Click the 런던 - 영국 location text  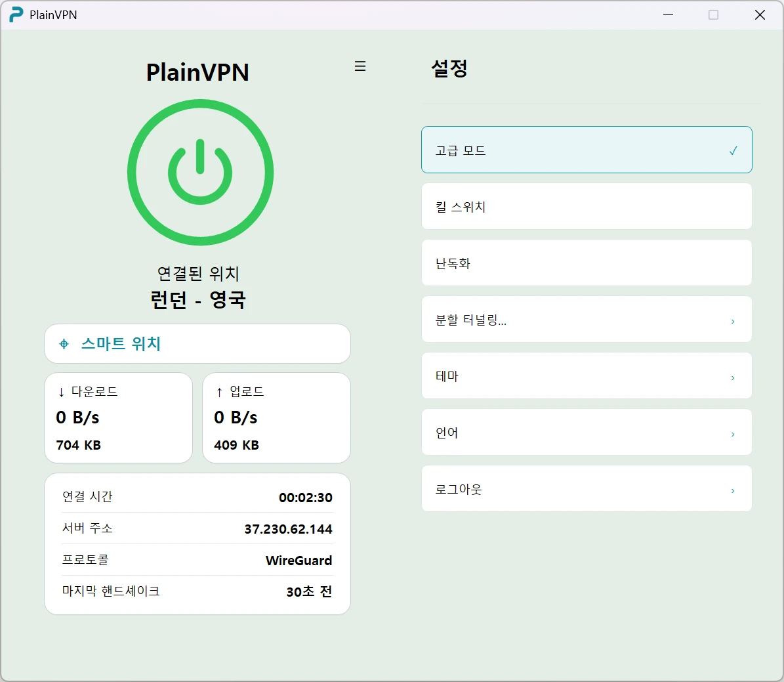tap(198, 300)
